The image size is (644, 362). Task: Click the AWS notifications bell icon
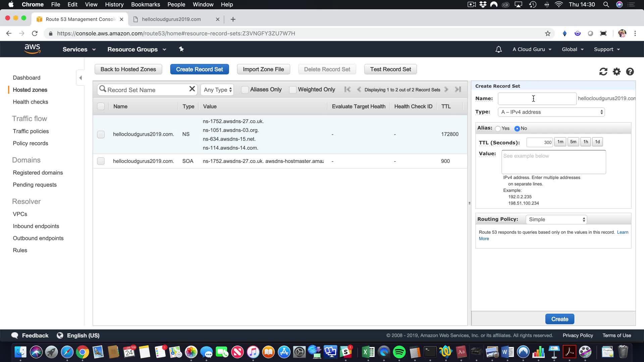[498, 49]
